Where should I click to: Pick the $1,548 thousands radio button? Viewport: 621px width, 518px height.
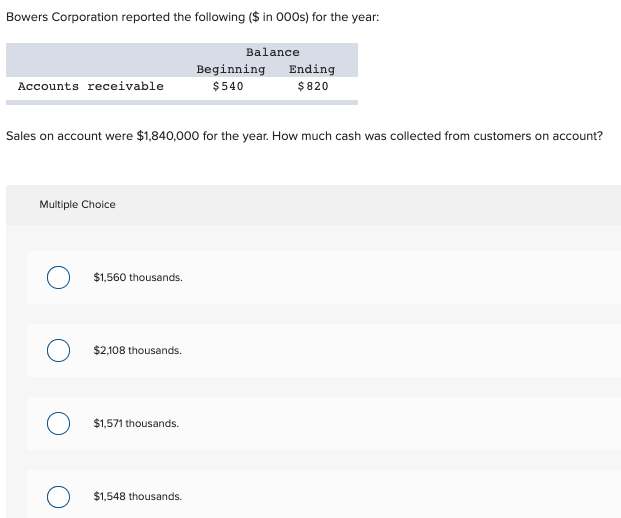[x=58, y=497]
